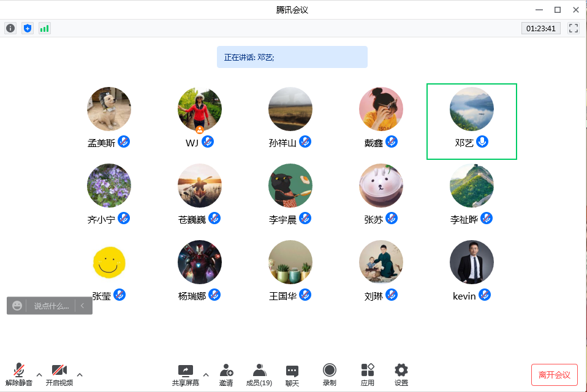587x392 pixels.
Task: Expand audio options arrow beside 解除静音
Action: (39, 374)
